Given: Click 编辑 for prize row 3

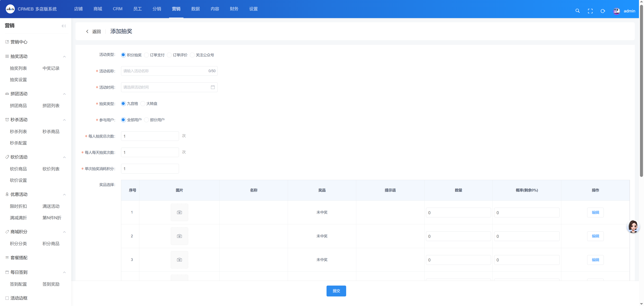Looking at the screenshot, I should [x=595, y=260].
